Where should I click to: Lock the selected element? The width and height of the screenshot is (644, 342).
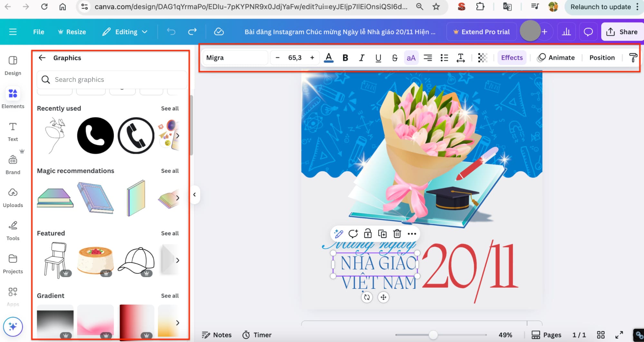click(x=368, y=234)
